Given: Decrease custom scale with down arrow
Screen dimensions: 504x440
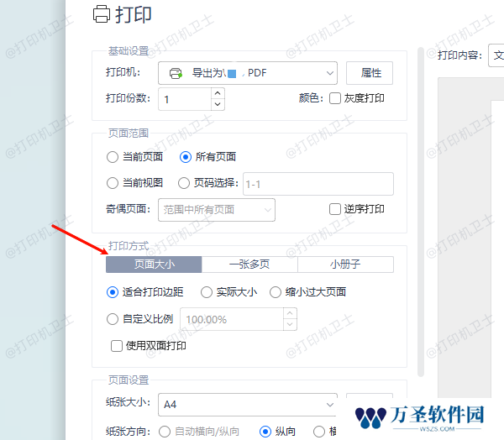Looking at the screenshot, I should 290,325.
